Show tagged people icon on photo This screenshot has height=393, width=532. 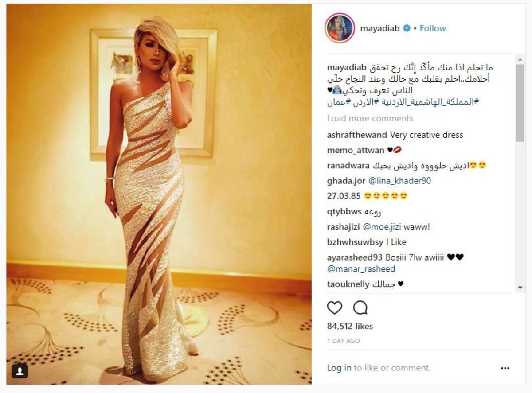coord(20,371)
